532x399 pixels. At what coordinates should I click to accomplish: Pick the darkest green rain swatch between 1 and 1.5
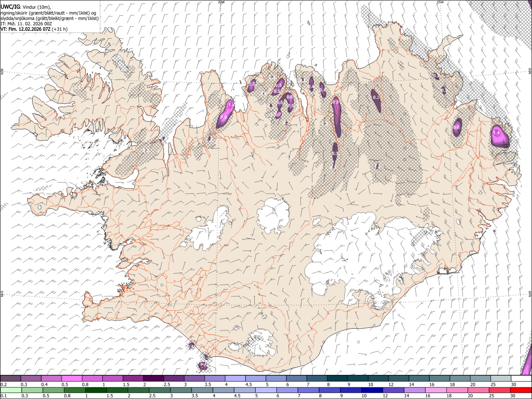(x=96, y=390)
